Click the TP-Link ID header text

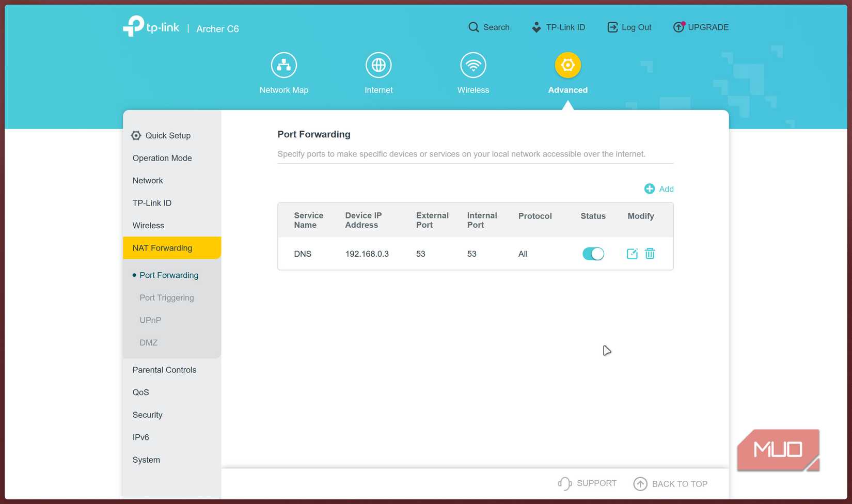[x=565, y=27]
